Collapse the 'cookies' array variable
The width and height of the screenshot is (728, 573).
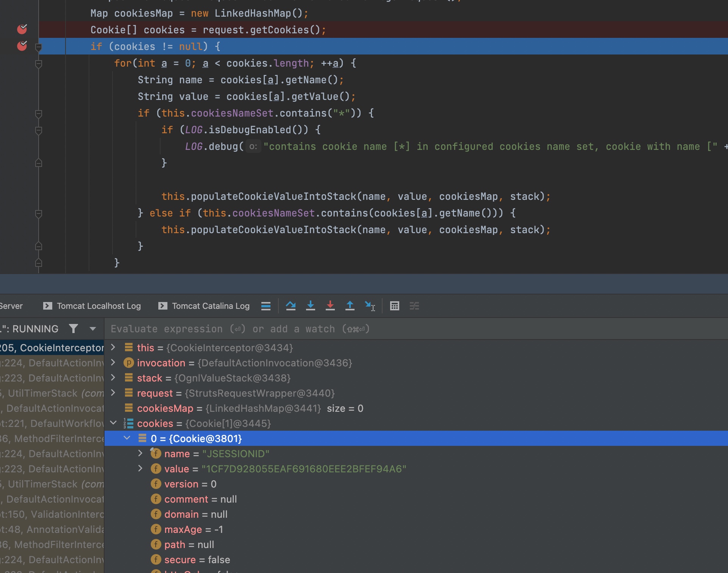click(113, 423)
